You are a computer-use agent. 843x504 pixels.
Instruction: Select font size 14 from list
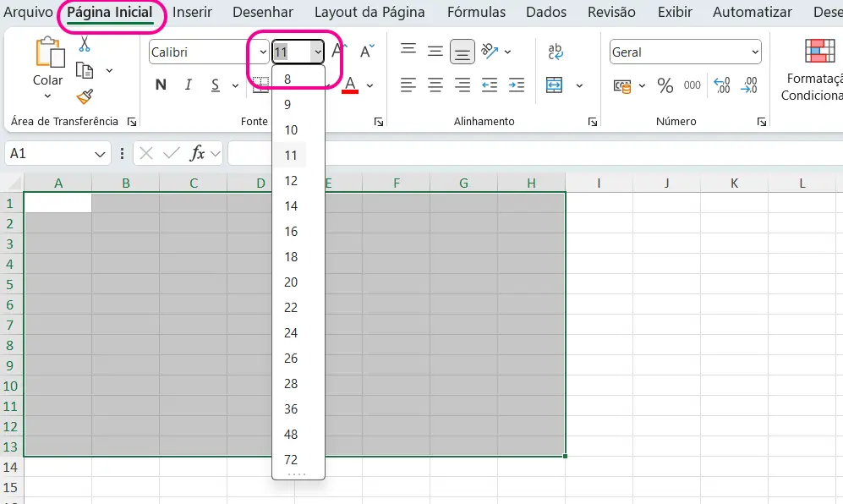tap(291, 205)
